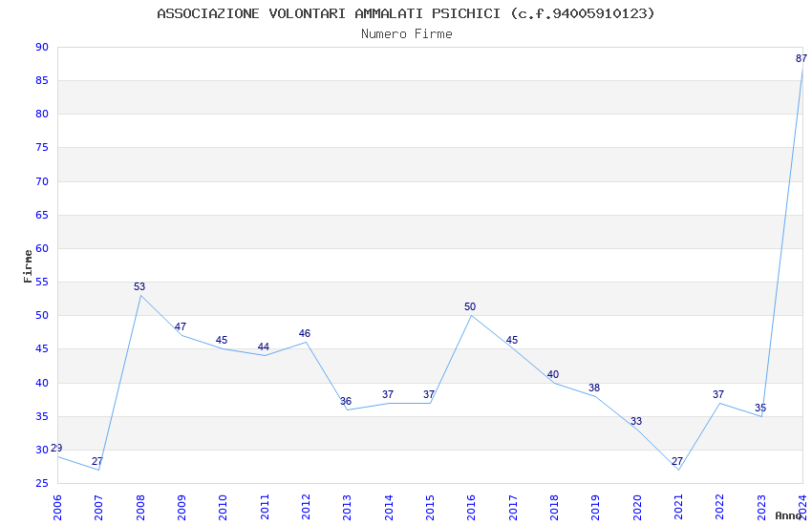The height and width of the screenshot is (525, 812).
Task: Click the 53 data label at 2008
Action: [x=139, y=286]
